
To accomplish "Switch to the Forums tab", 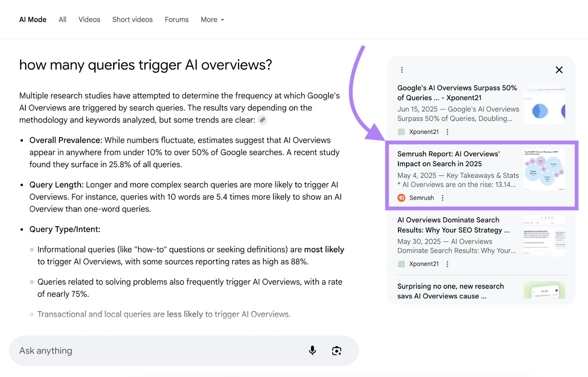I will pos(176,19).
